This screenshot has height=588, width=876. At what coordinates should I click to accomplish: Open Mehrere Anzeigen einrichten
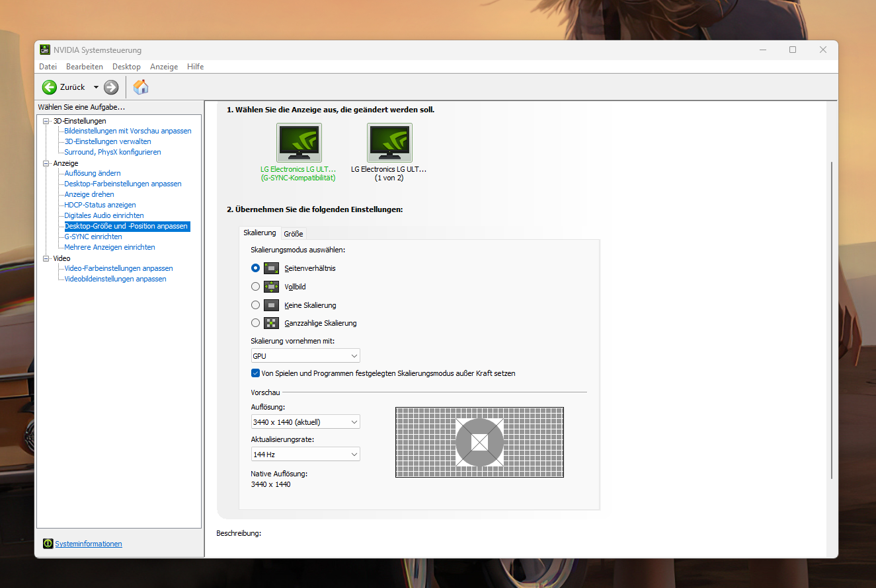(x=110, y=247)
